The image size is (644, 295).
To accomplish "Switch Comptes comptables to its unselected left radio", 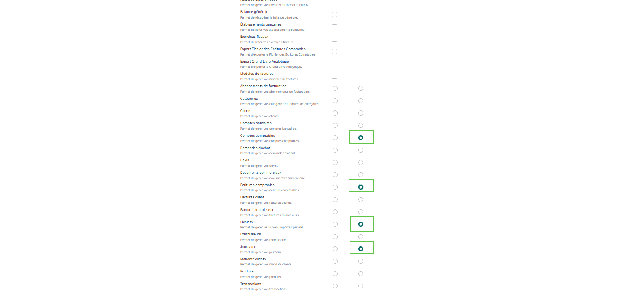I will (335, 137).
